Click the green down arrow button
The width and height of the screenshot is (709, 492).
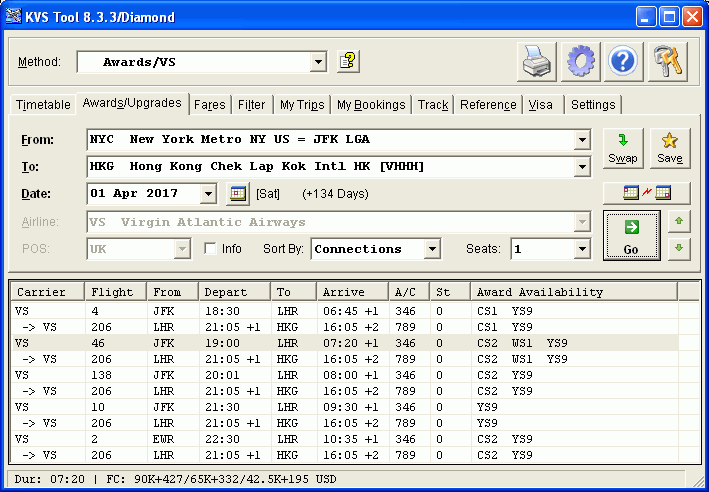click(x=679, y=249)
